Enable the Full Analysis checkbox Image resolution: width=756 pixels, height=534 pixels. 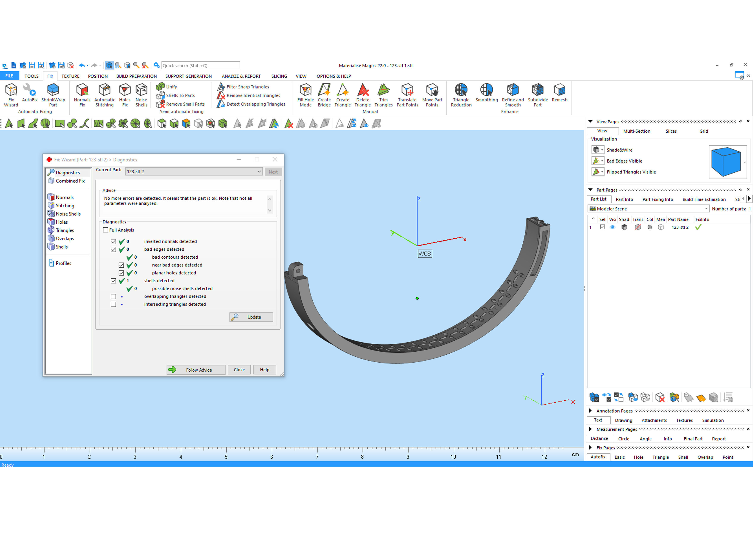(106, 230)
